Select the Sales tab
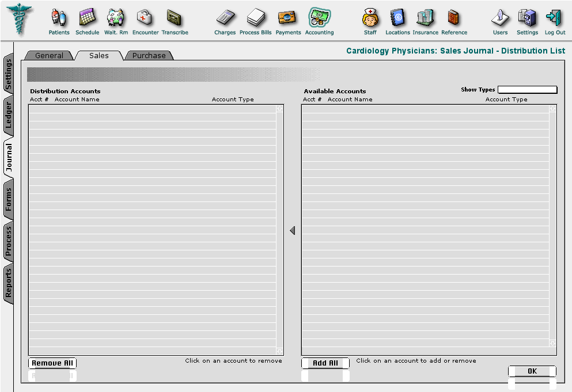 [99, 55]
